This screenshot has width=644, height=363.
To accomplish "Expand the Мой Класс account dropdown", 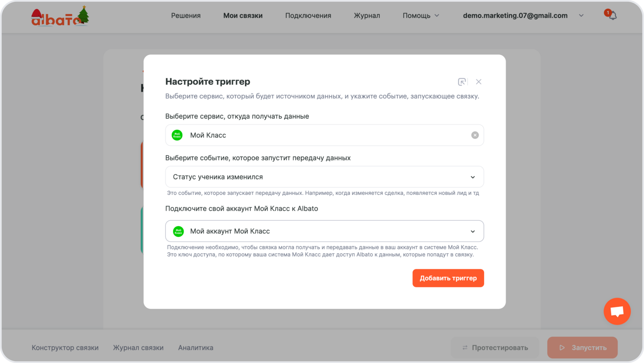I will [473, 231].
